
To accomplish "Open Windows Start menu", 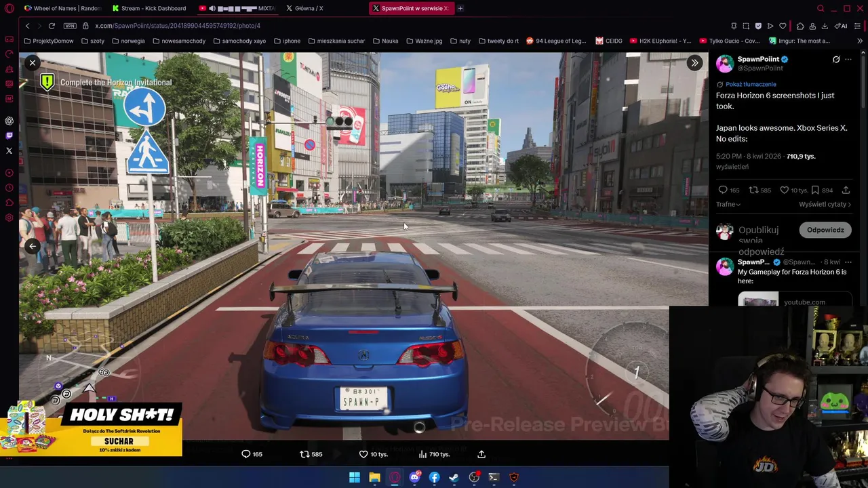I will coord(355,477).
